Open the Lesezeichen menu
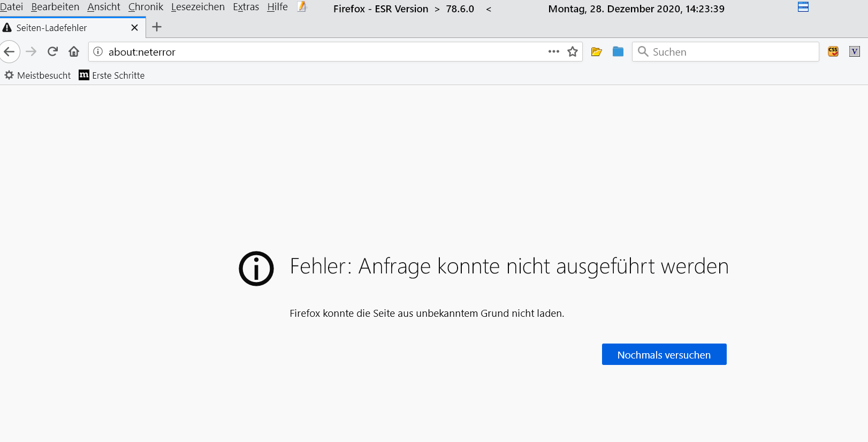Image resolution: width=868 pixels, height=442 pixels. (x=197, y=7)
